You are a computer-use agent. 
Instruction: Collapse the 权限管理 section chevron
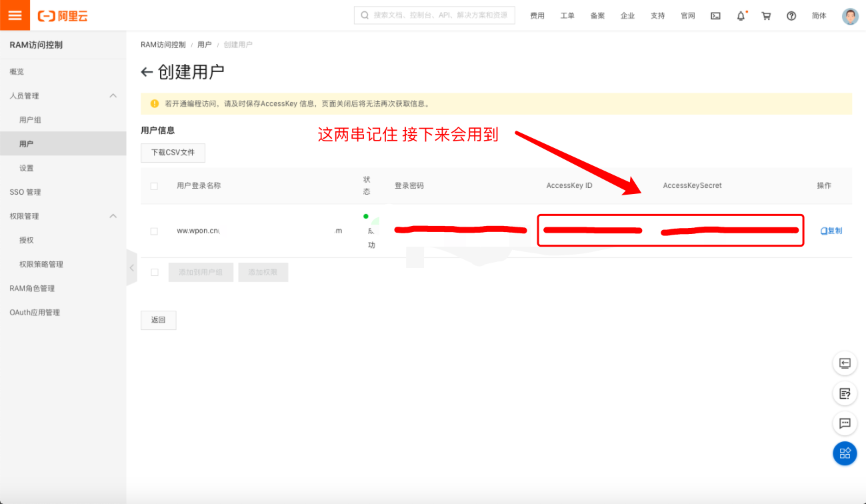(x=113, y=216)
